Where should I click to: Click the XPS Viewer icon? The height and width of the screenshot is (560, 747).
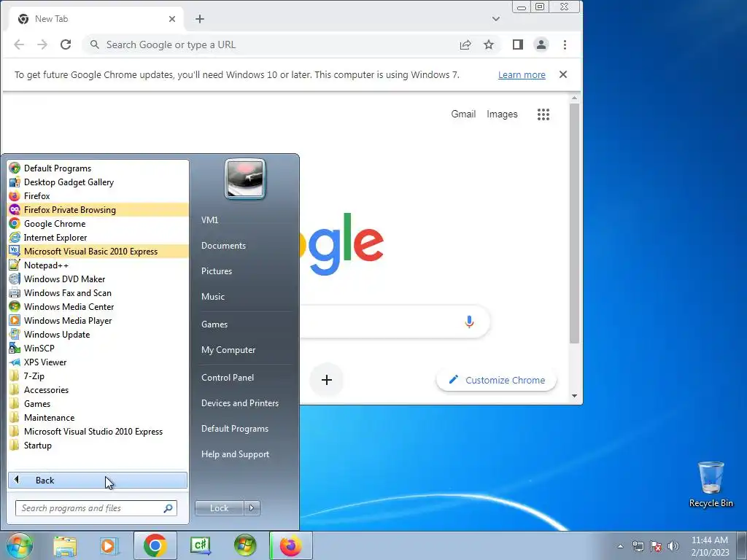(15, 362)
